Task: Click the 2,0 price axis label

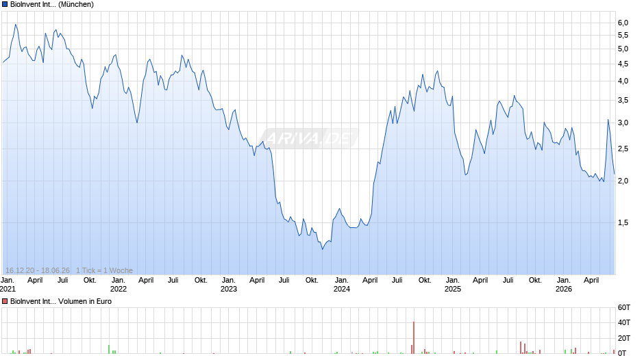Action: [x=623, y=181]
